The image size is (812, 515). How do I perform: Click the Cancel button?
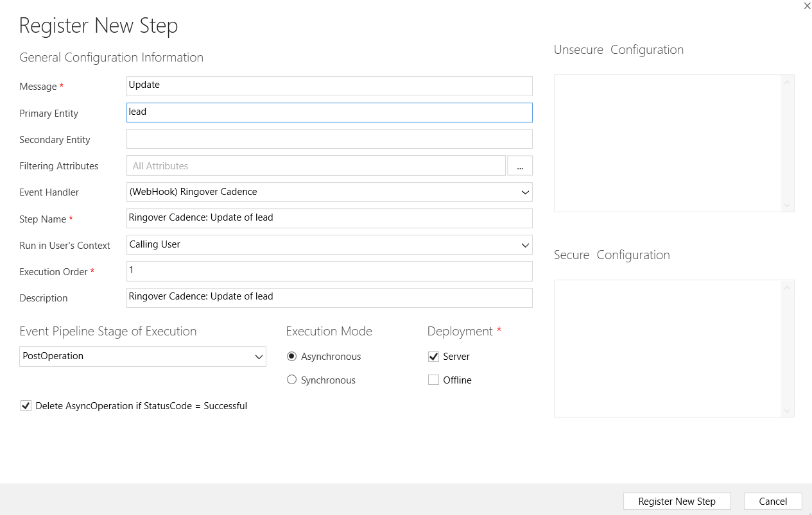pyautogui.click(x=773, y=502)
